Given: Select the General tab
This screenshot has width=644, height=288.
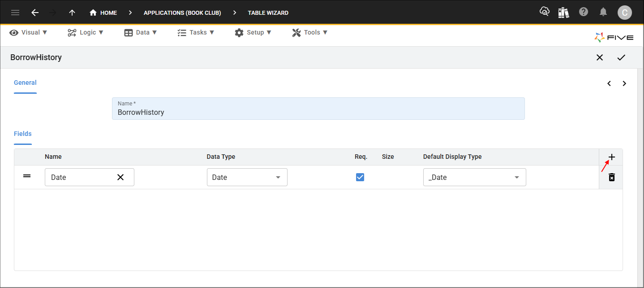Looking at the screenshot, I should [x=25, y=83].
